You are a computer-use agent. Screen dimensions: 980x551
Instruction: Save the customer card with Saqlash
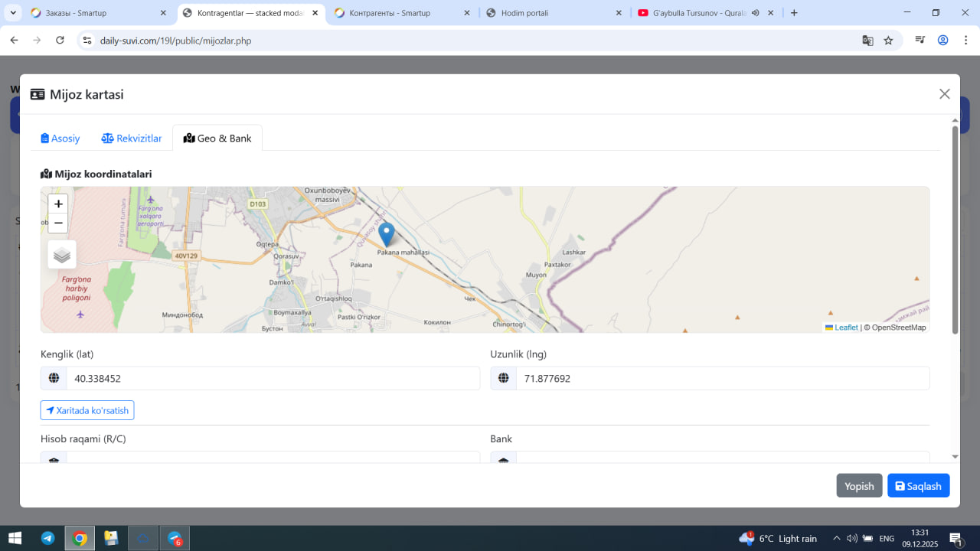[918, 486]
